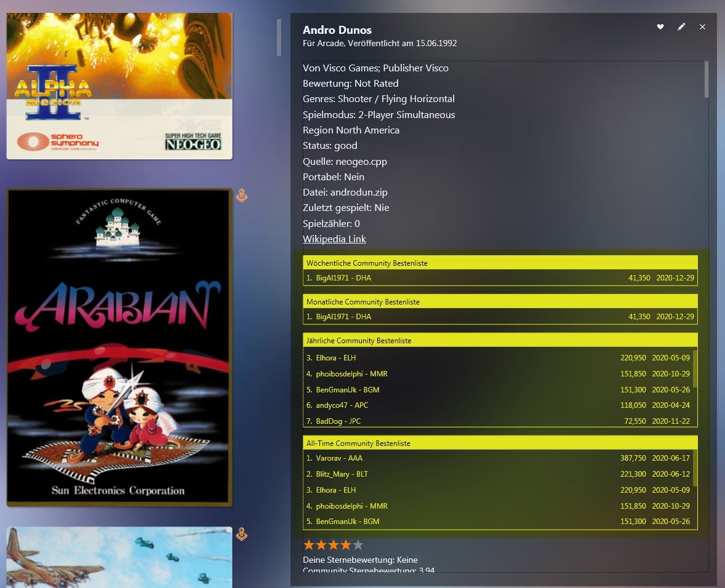Click 'Spielzähler: 0' line

(331, 223)
